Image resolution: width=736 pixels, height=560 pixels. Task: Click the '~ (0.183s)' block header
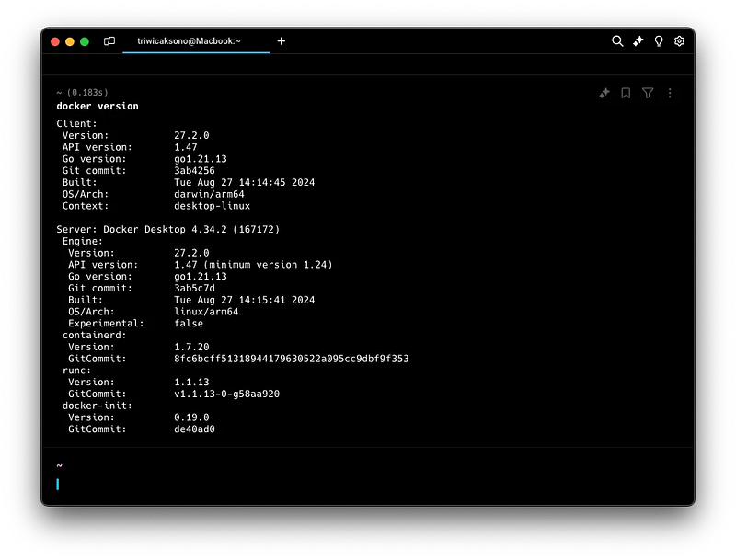pos(82,92)
